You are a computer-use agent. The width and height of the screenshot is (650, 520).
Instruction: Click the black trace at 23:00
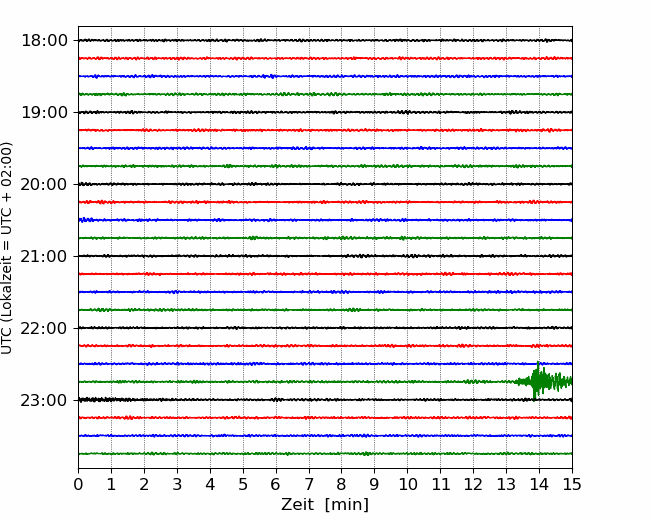pos(325,400)
